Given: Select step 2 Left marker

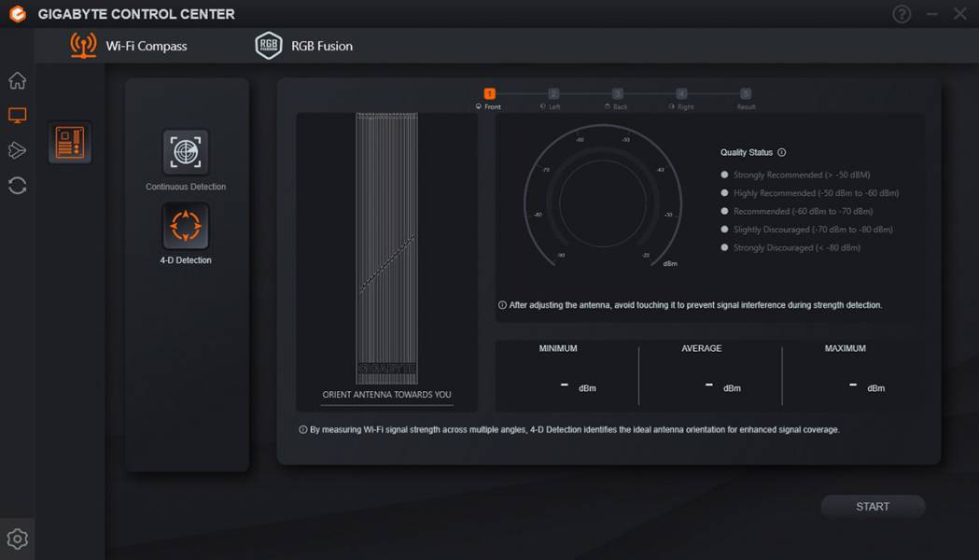Looking at the screenshot, I should point(553,93).
